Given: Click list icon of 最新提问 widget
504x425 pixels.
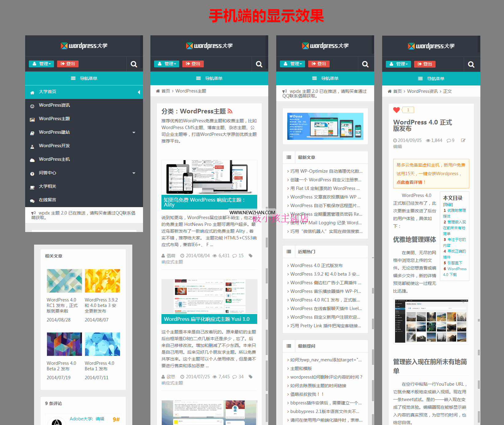Looking at the screenshot, I should [x=289, y=346].
